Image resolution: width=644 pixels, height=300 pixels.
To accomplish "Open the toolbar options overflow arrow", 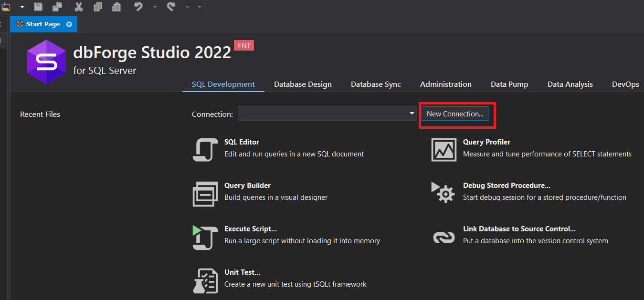I will pos(199,7).
